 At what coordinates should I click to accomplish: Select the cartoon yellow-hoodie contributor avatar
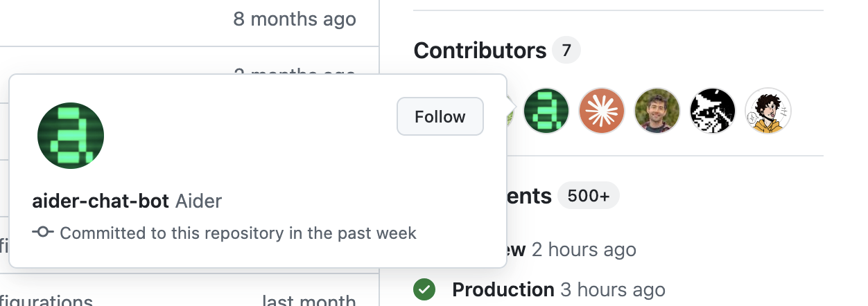[x=768, y=111]
